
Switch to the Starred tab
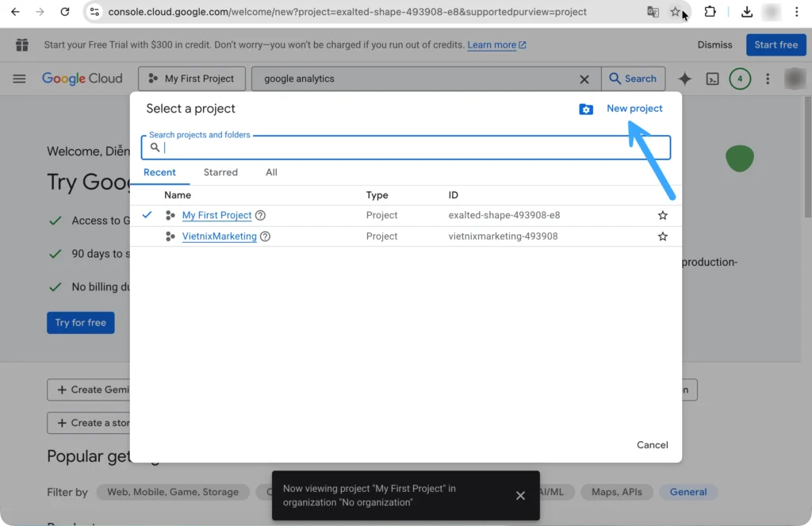220,172
